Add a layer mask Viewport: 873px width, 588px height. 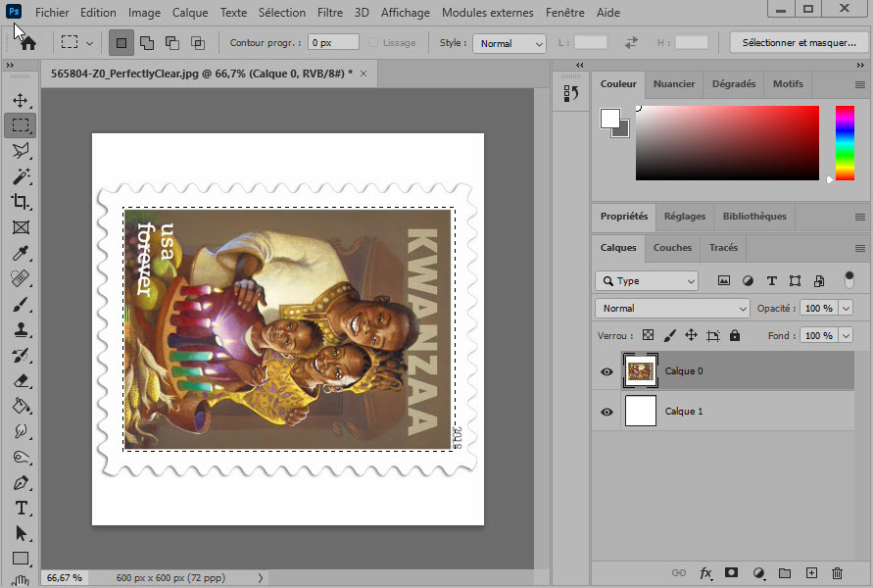(x=732, y=573)
